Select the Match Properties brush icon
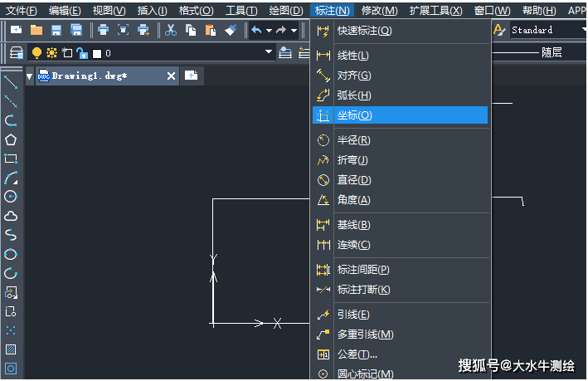Viewport: 588px width, 381px height. click(x=231, y=30)
